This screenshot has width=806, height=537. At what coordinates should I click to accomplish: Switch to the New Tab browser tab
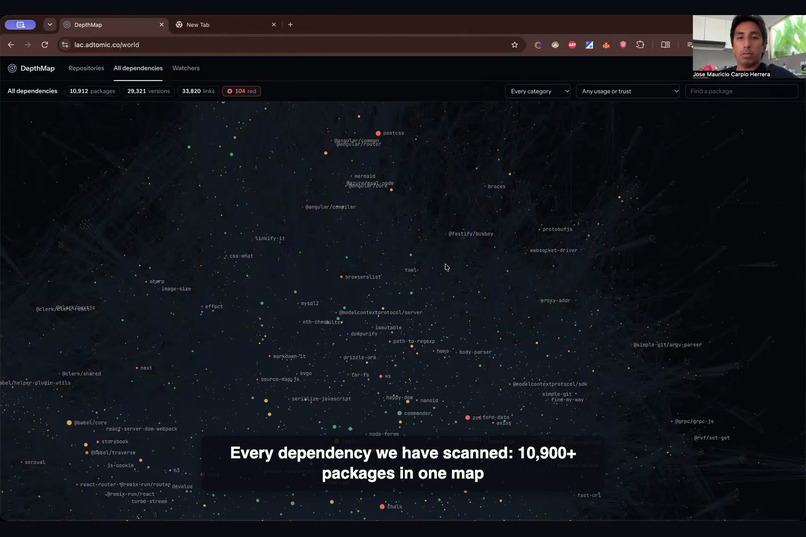point(226,24)
